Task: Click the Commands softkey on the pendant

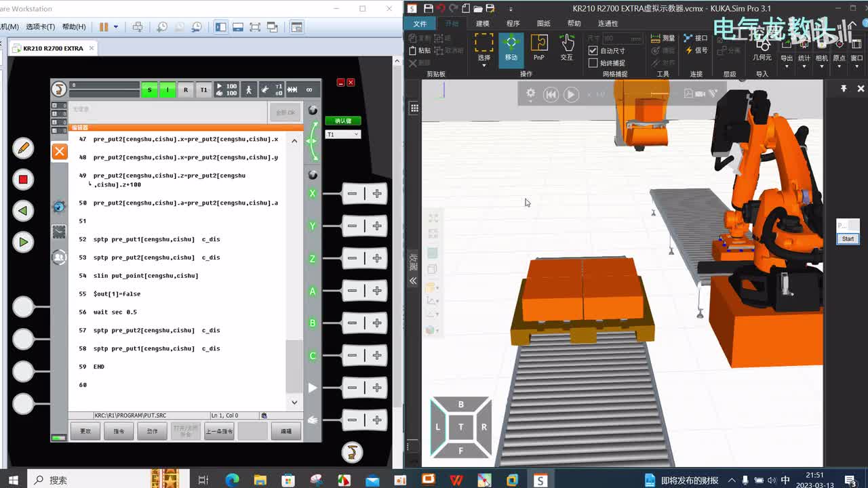Action: (119, 431)
